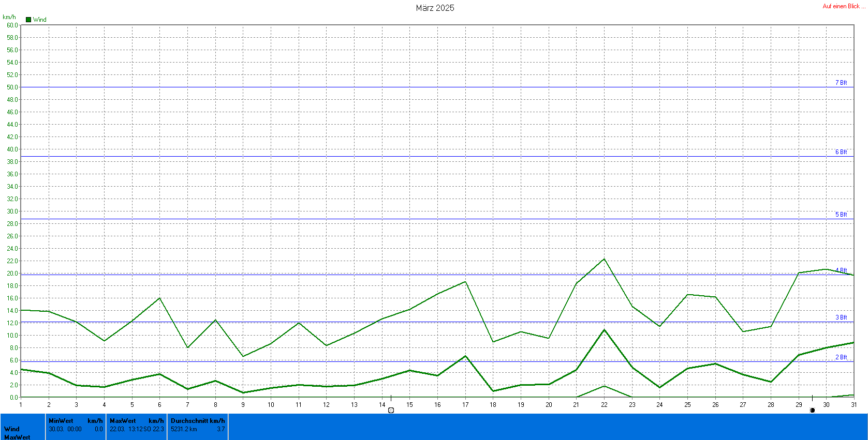
Task: Click the '2 Bft' threshold label
Action: tap(841, 357)
